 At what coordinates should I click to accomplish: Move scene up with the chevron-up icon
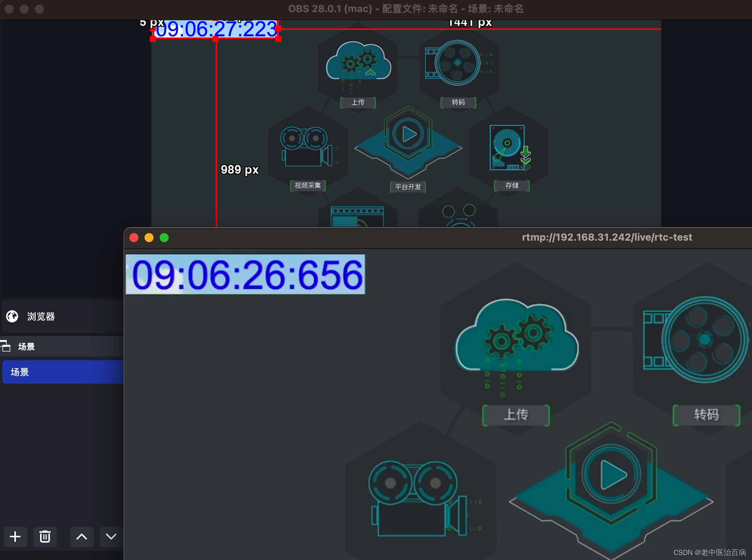82,537
